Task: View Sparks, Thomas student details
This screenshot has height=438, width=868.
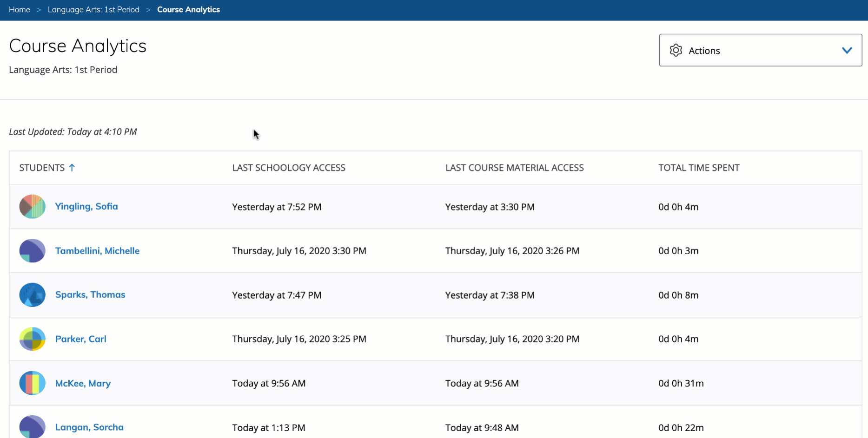Action: [x=90, y=294]
